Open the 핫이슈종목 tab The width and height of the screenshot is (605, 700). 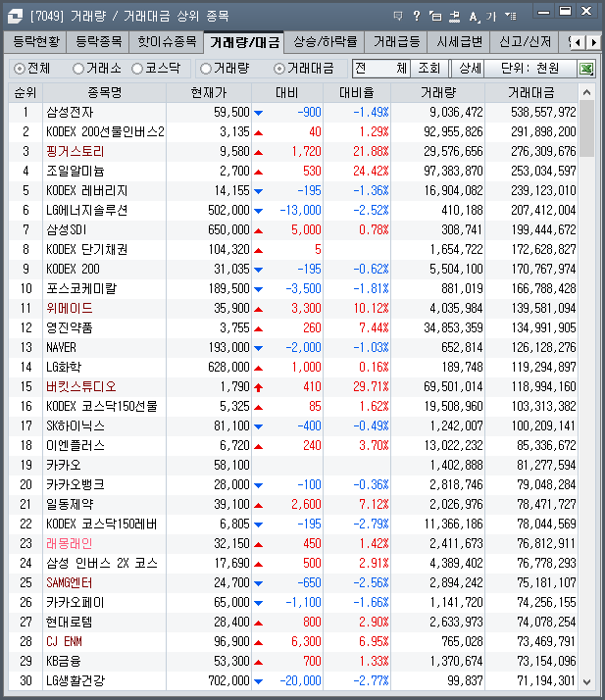167,42
